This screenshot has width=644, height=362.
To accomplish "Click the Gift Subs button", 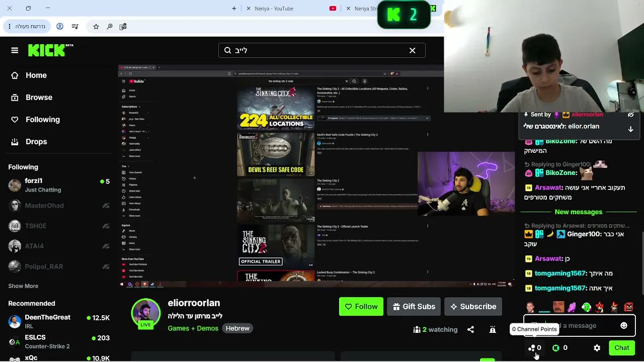I will tap(414, 307).
